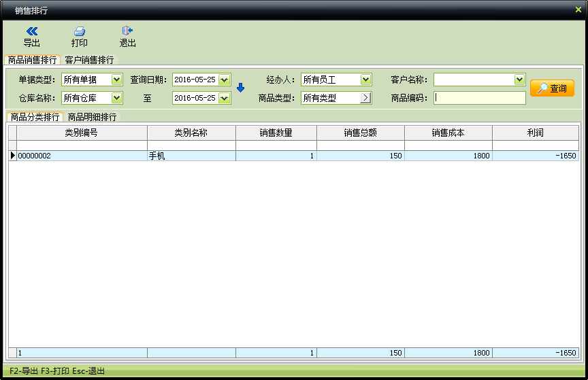Click the -1650 profit cell in 手机 row
Screen dimensions: 588x380
click(536, 156)
